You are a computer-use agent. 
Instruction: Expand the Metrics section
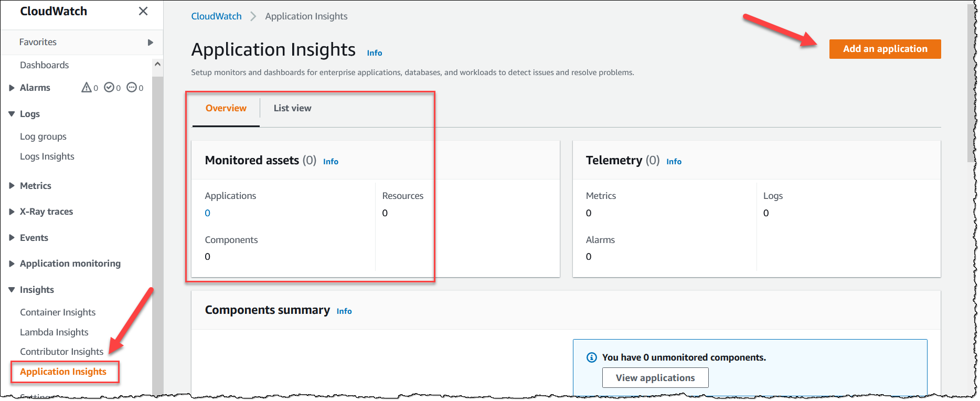(x=12, y=186)
